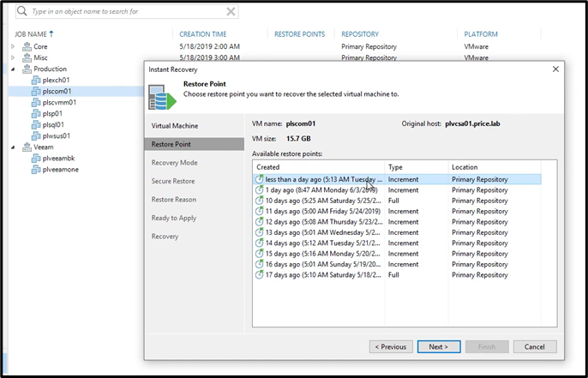Click the plsp01 VM icon
The height and width of the screenshot is (378, 588).
(36, 114)
